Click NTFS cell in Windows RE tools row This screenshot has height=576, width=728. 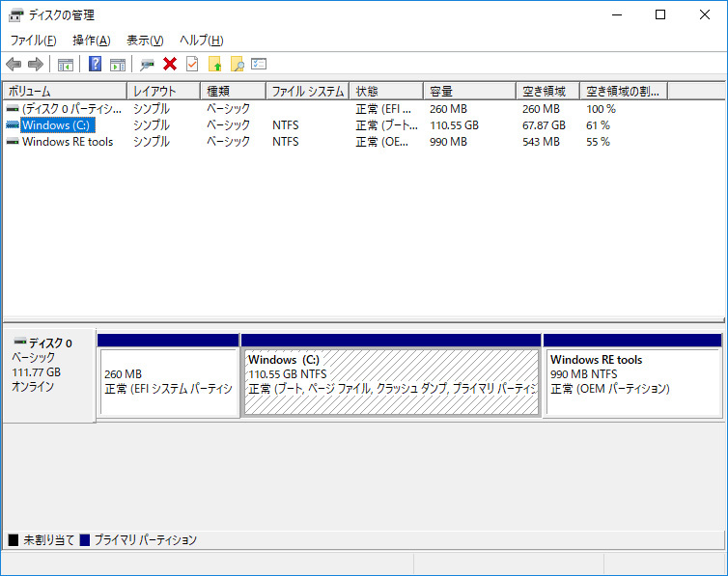[286, 142]
